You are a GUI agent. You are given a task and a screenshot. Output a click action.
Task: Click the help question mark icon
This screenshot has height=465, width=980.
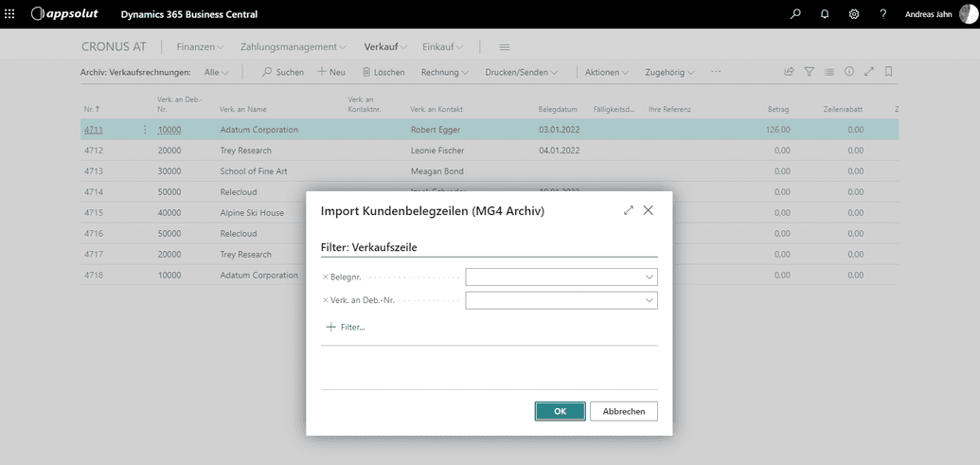tap(882, 14)
